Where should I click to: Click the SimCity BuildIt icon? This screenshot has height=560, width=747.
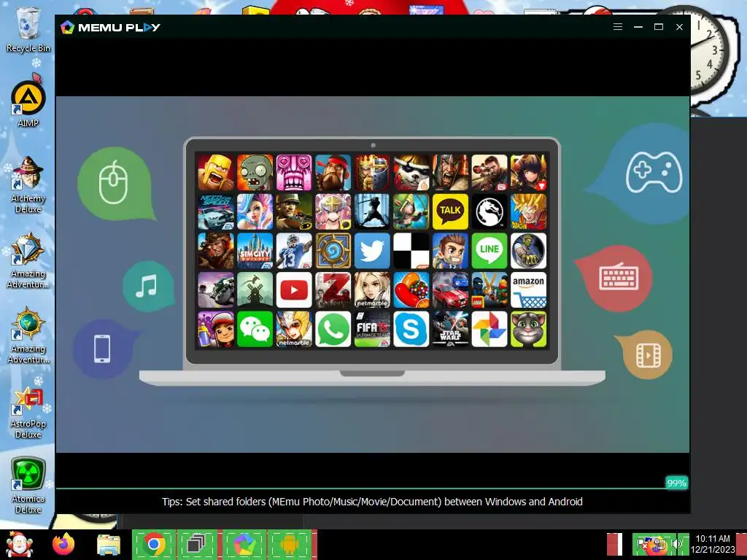coord(255,251)
